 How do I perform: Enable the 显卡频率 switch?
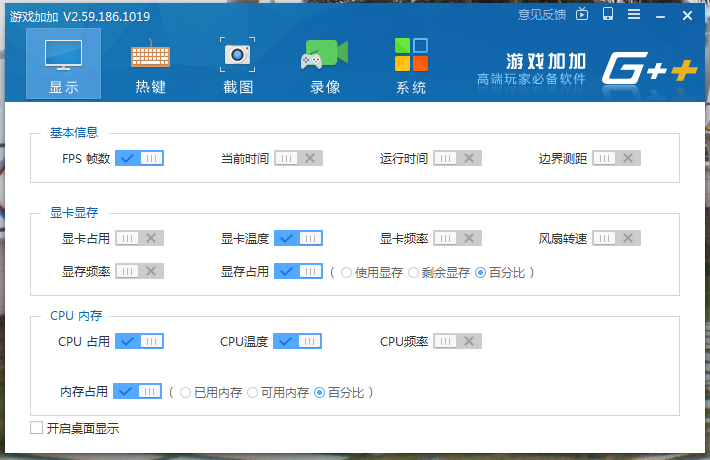(x=457, y=238)
